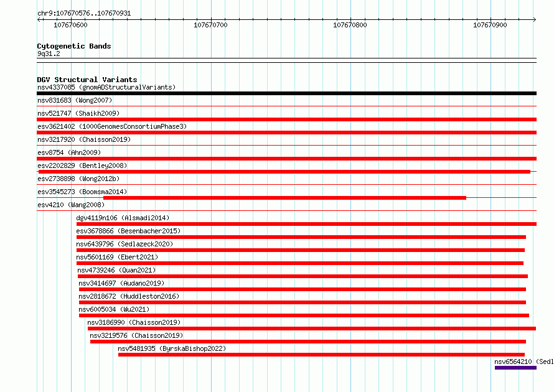
Task: Click nsv3219576 (Chaisson2019) variant label
Action: pos(136,335)
